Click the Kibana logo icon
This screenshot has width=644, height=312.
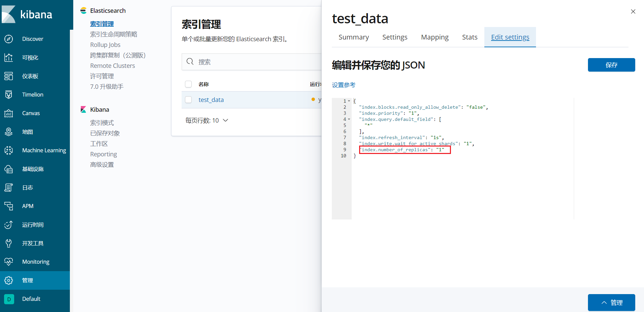point(9,14)
